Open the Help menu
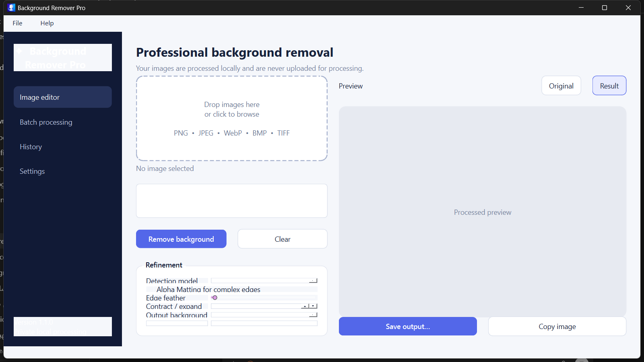Viewport: 644px width, 362px height. click(47, 23)
